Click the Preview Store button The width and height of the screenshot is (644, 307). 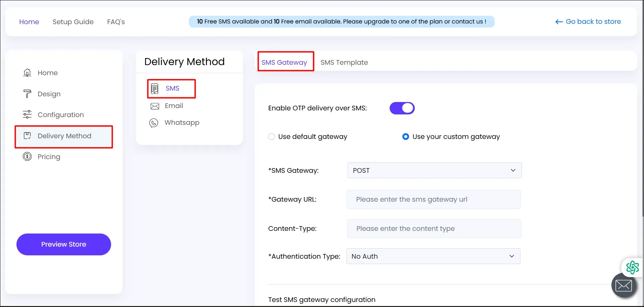[64, 244]
